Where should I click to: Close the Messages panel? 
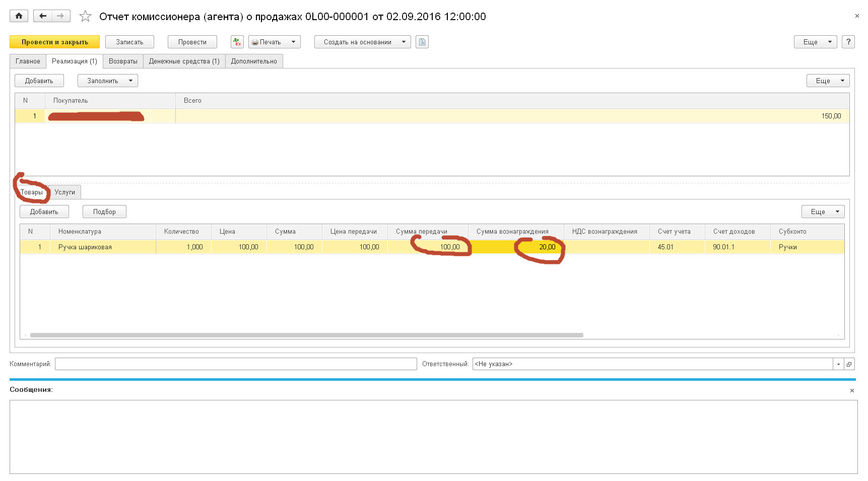tap(852, 391)
